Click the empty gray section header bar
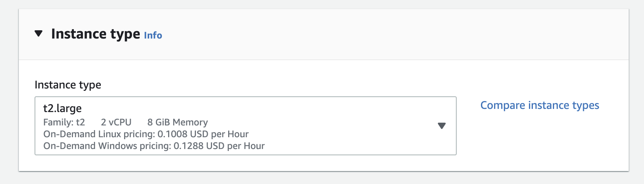The width and height of the screenshot is (644, 184). coord(393,35)
